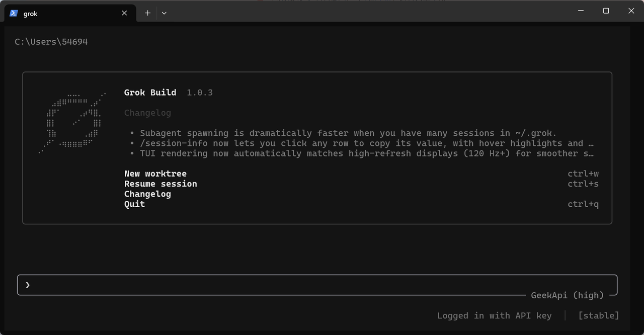644x335 pixels.
Task: Click the TUI rendering changelog line
Action: 361,153
